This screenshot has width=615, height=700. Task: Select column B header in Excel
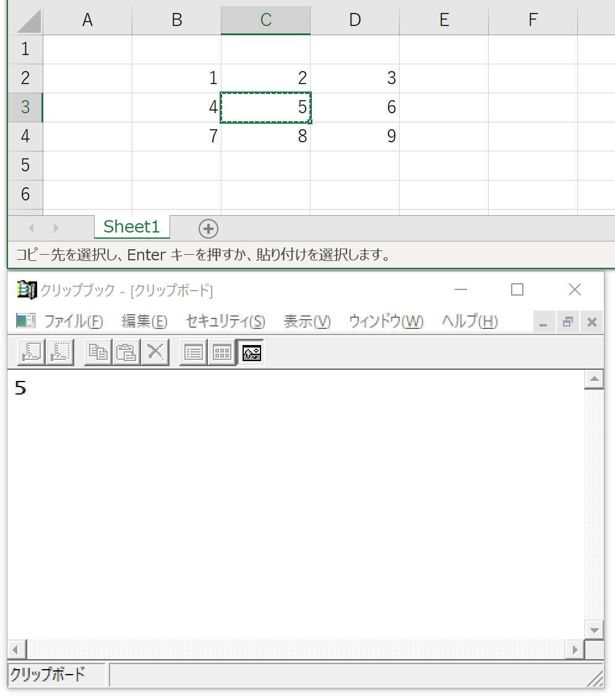pyautogui.click(x=177, y=20)
